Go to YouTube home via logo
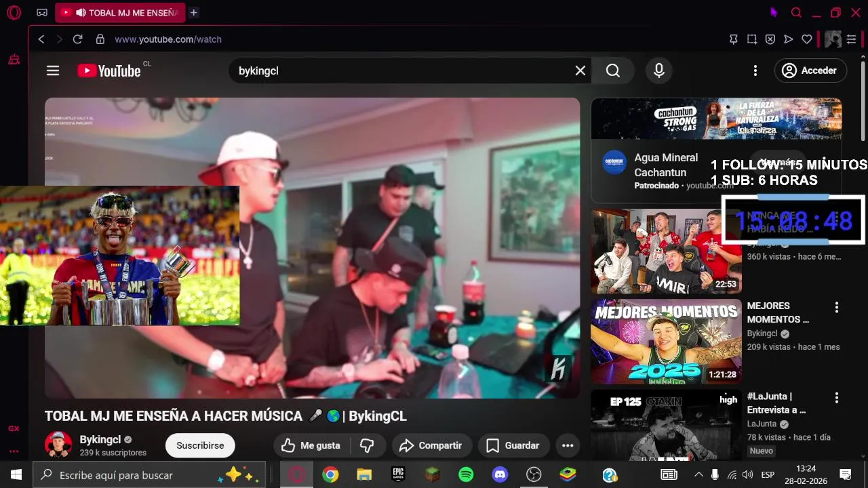Viewport: 868px width, 488px height. pyautogui.click(x=109, y=70)
